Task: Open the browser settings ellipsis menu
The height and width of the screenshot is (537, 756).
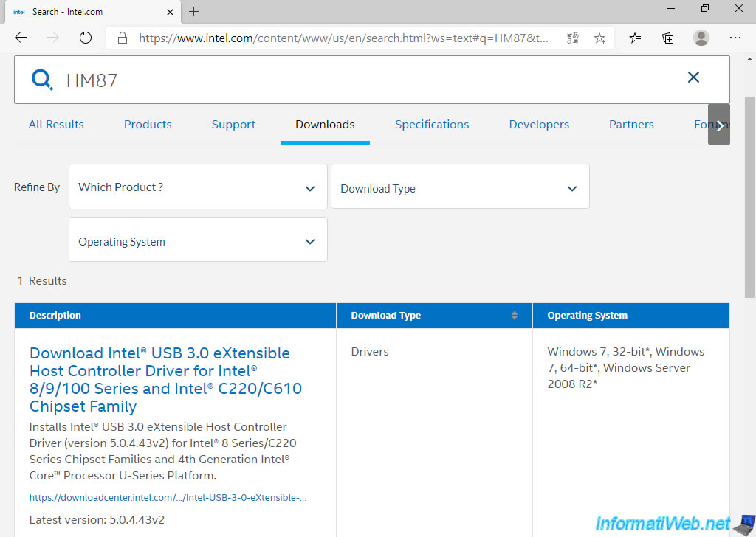Action: click(735, 38)
